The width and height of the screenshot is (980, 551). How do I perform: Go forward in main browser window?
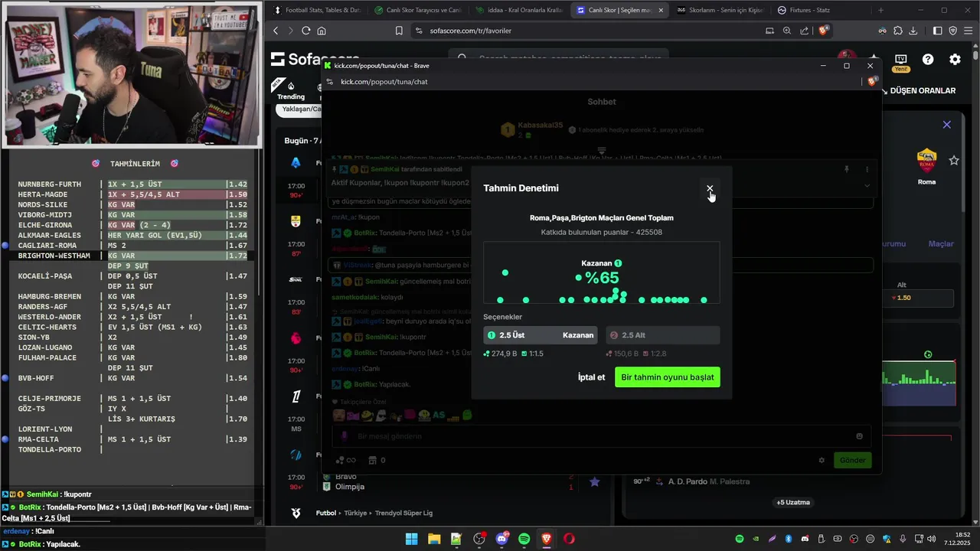pyautogui.click(x=290, y=31)
